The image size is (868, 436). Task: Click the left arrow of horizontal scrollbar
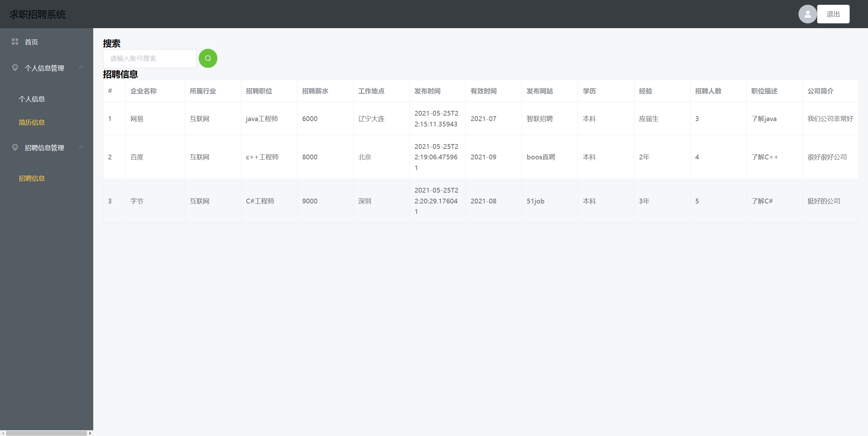coord(3,433)
